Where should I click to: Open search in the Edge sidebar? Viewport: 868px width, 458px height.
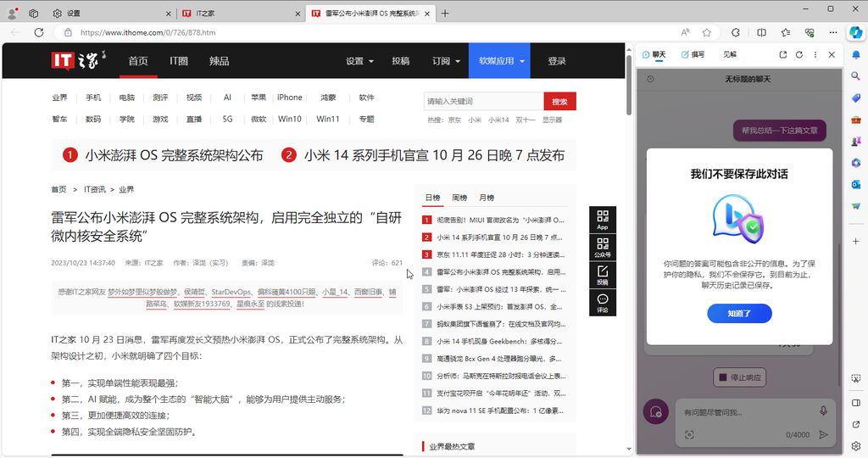tap(856, 76)
